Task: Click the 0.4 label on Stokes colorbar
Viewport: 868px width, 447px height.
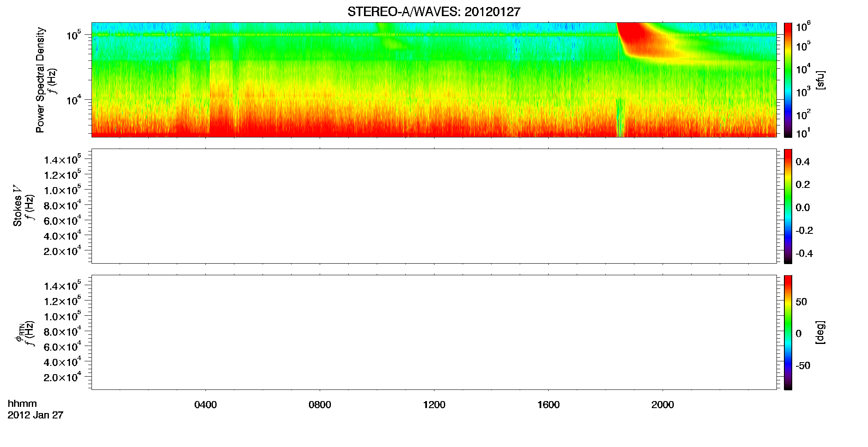Action: coord(803,162)
